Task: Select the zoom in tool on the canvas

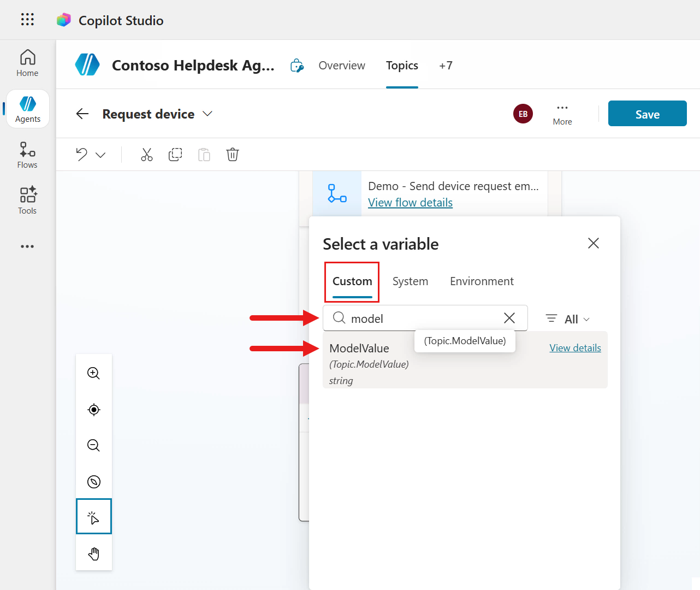Action: (x=93, y=373)
